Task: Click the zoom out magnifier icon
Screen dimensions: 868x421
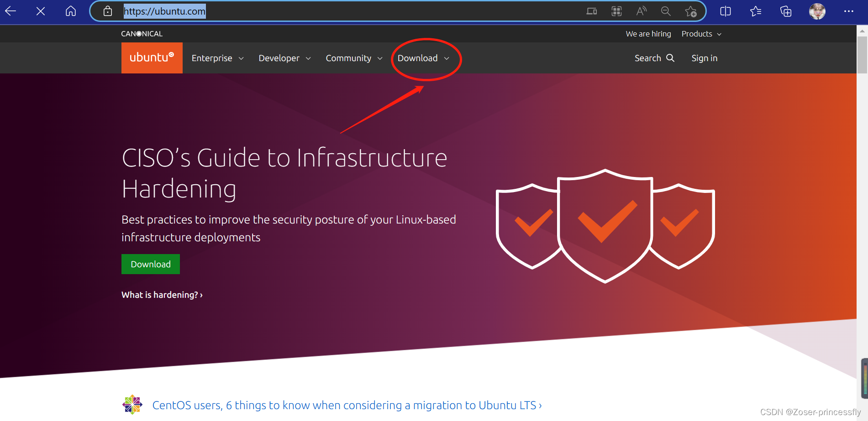Action: coord(666,11)
